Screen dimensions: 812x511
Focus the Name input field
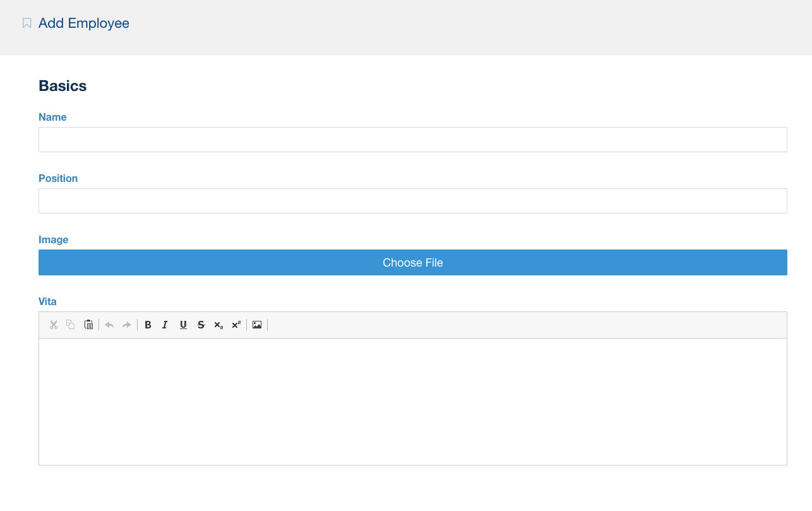coord(412,139)
